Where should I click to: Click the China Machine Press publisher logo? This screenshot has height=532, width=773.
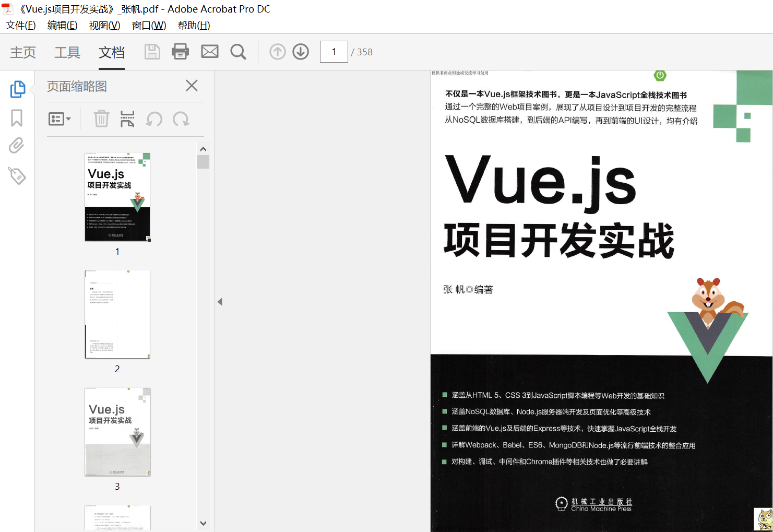[594, 504]
